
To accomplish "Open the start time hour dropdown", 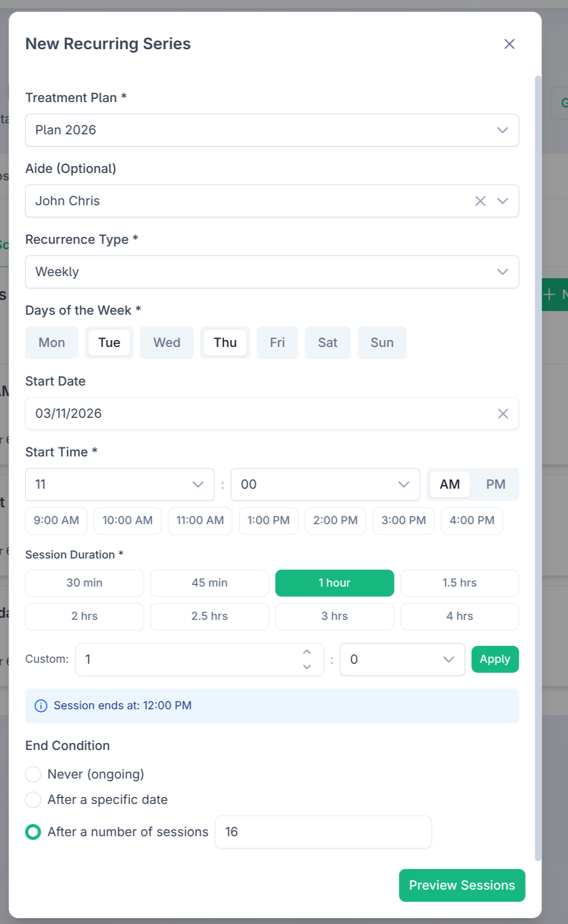I will tap(120, 484).
